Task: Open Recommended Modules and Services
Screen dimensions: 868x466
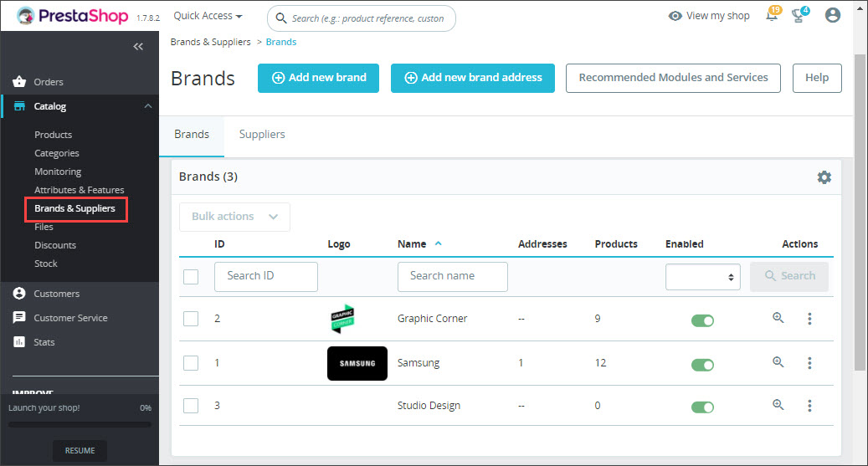Action: click(x=673, y=78)
